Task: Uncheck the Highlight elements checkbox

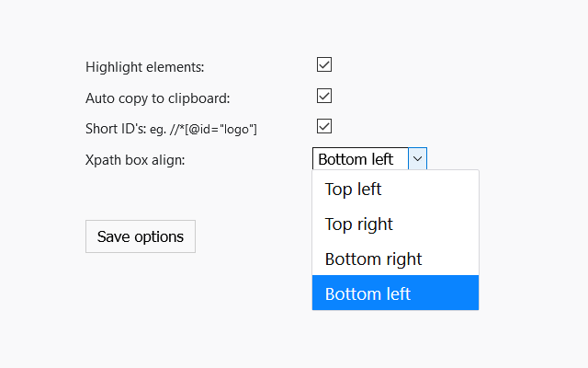Action: tap(323, 65)
